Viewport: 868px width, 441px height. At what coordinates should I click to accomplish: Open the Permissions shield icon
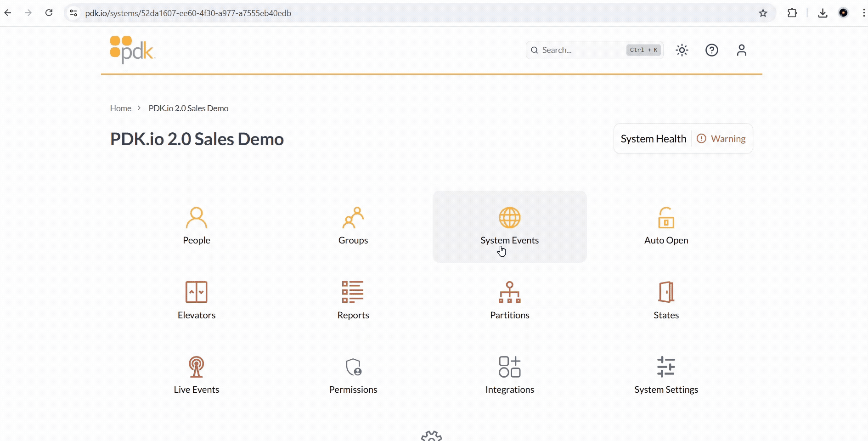coord(354,367)
